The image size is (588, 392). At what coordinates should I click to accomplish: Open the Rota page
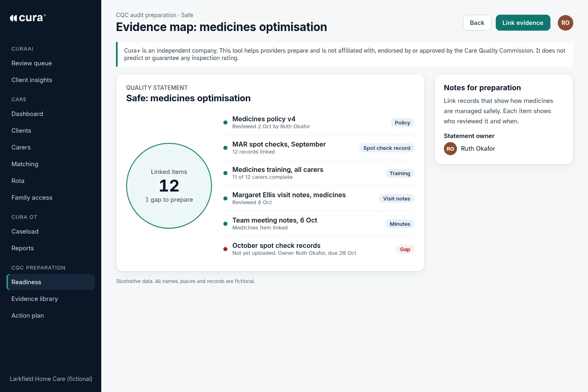point(51,181)
